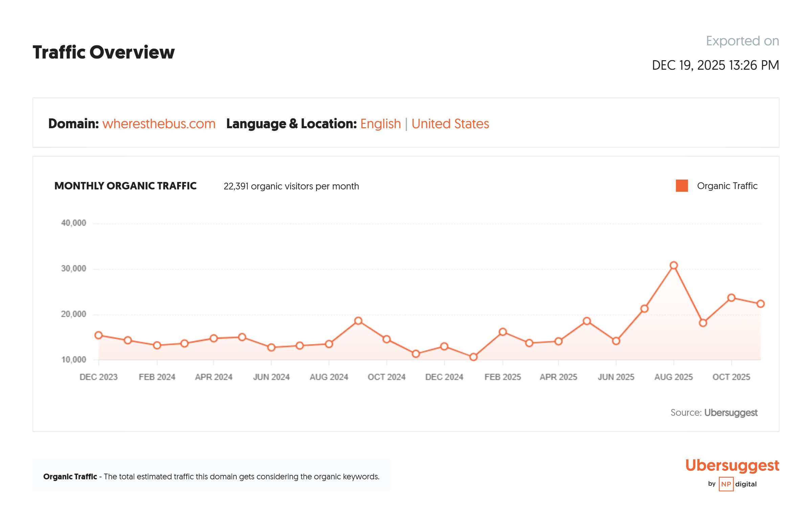Click the wheresthebus.com domain link
The image size is (812, 525).
coord(159,124)
